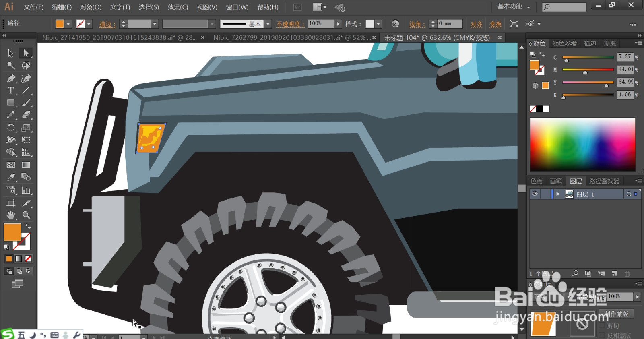Image resolution: width=644 pixels, height=339 pixels.
Task: Open the opacity 100% arrow
Action: (338, 24)
